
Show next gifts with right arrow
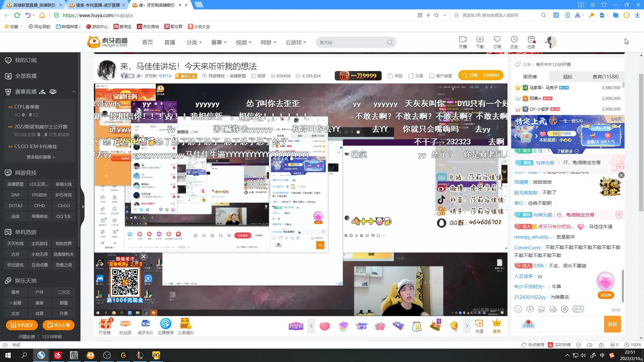(x=467, y=326)
